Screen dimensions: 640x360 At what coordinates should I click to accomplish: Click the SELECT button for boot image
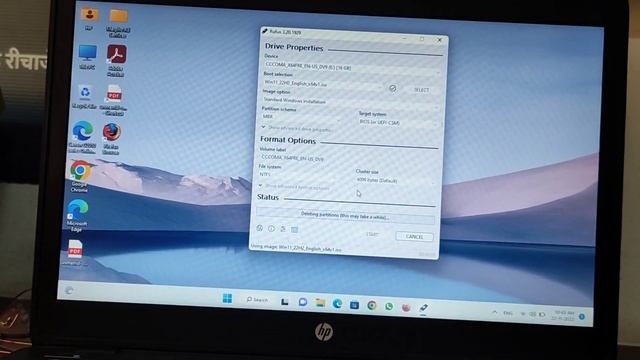[422, 90]
